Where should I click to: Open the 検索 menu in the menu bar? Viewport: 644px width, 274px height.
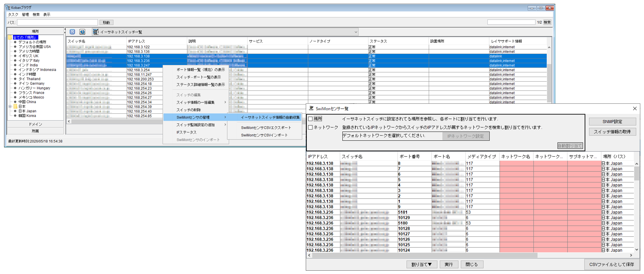point(36,14)
